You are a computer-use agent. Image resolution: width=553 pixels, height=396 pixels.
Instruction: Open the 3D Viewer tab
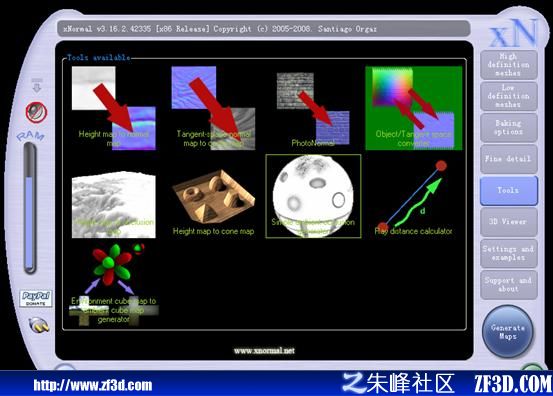click(x=509, y=221)
